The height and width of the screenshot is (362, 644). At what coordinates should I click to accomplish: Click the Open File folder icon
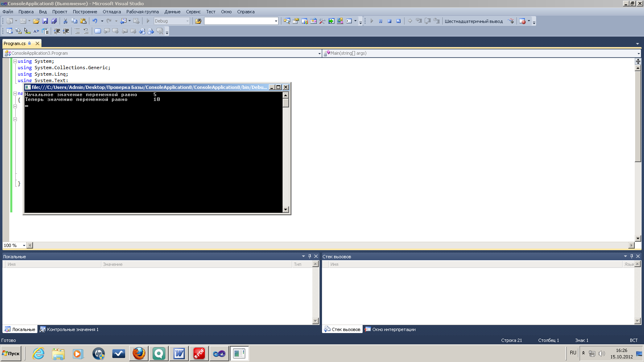point(36,21)
